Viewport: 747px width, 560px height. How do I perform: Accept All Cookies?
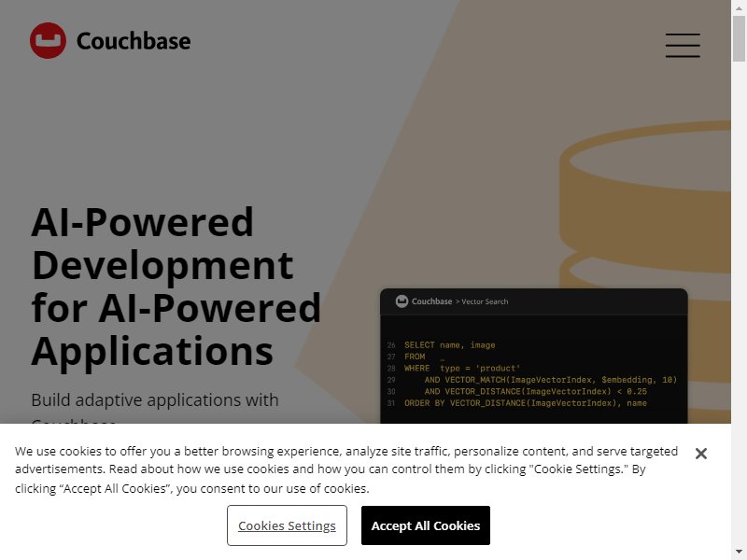[426, 525]
